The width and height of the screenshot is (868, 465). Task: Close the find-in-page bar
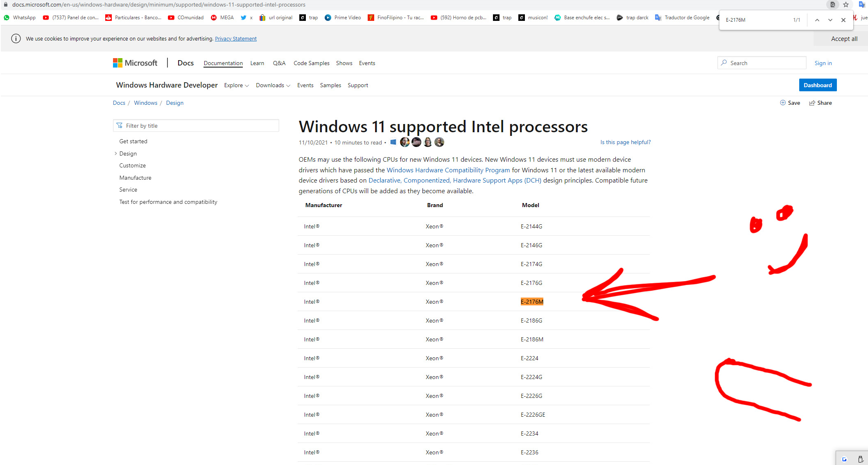click(843, 20)
